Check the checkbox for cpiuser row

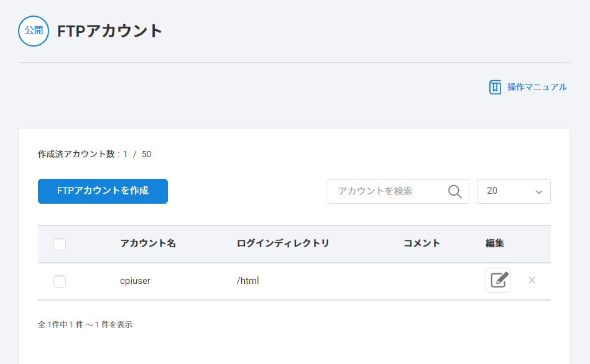point(60,281)
